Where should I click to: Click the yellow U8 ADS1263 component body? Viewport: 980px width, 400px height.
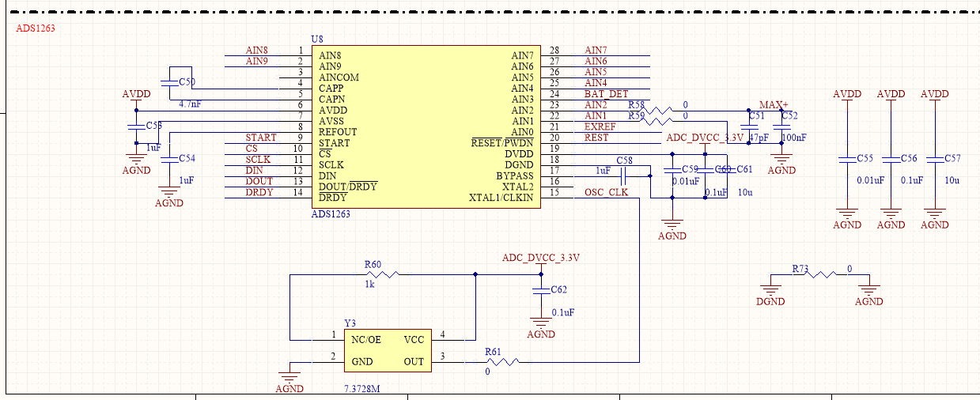coord(426,126)
